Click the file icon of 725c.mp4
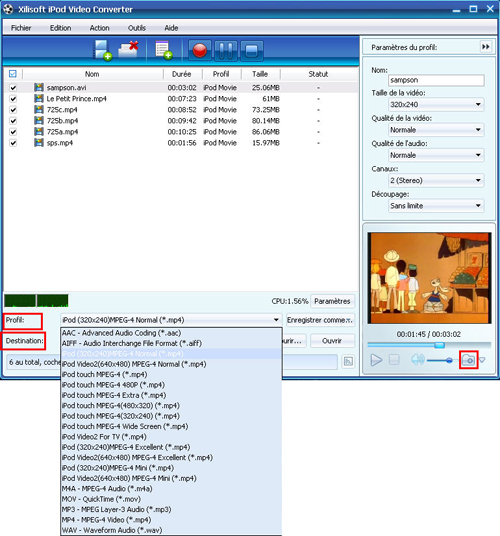The width and height of the screenshot is (500, 536). (39, 109)
